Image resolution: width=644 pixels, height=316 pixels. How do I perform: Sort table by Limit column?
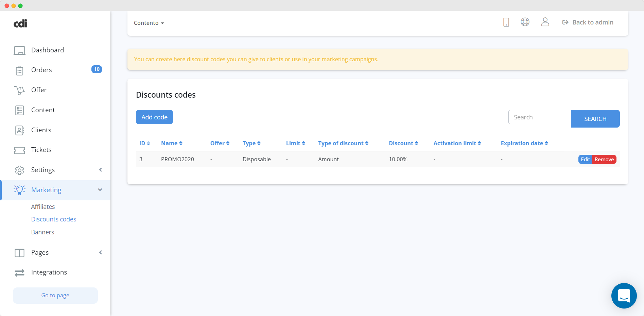[x=296, y=143]
